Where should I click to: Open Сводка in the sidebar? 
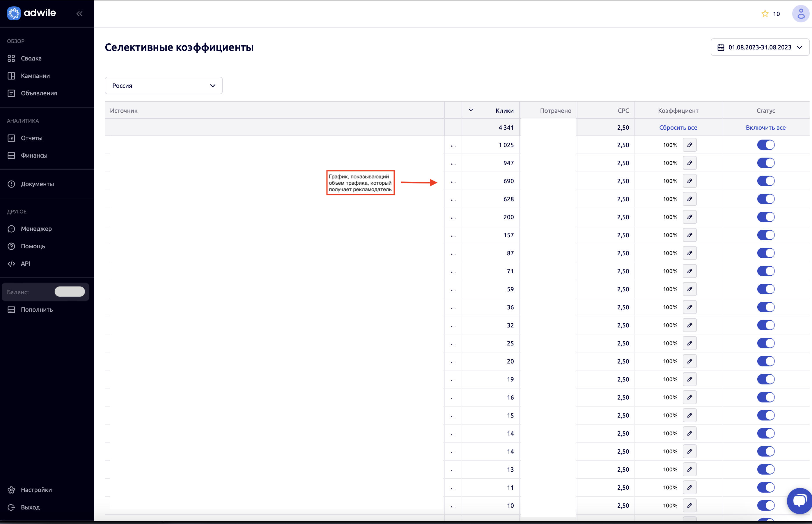click(x=31, y=58)
